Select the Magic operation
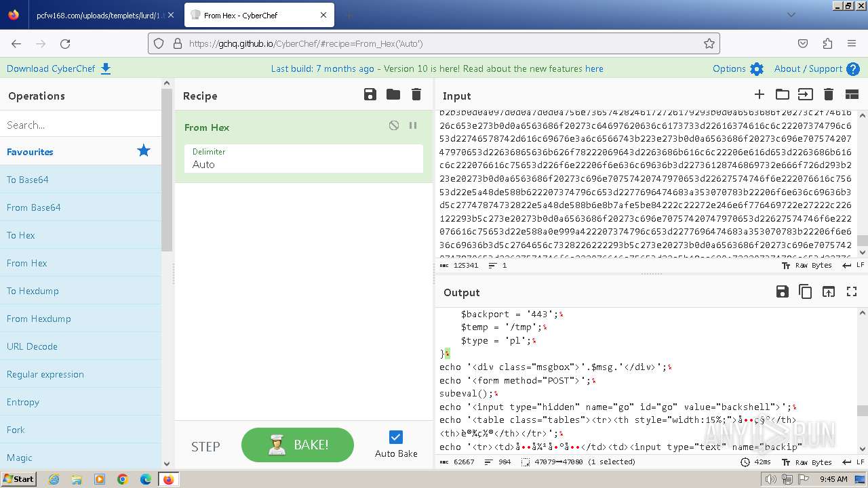Viewport: 868px width, 488px height. (x=81, y=457)
